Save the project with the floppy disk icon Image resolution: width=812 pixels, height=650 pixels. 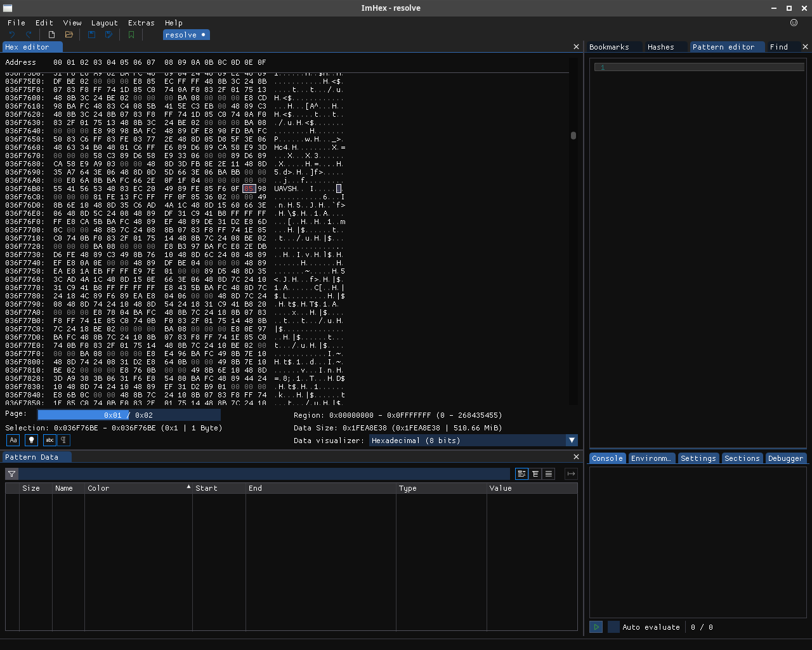point(91,35)
